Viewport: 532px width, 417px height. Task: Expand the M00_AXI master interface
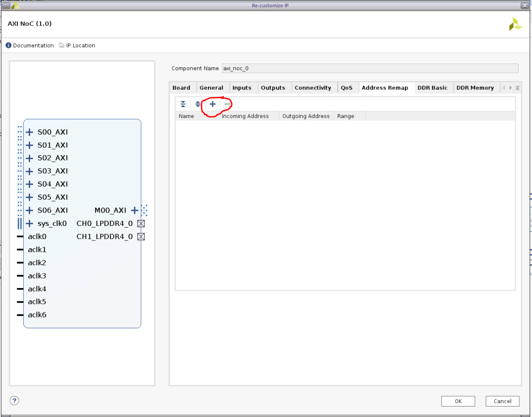point(134,210)
